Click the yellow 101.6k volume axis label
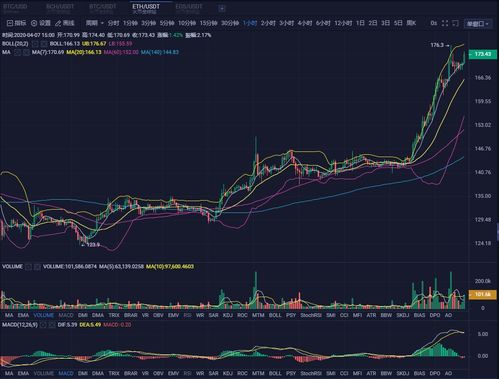Screen dimensions: 499x379 (x=483, y=294)
